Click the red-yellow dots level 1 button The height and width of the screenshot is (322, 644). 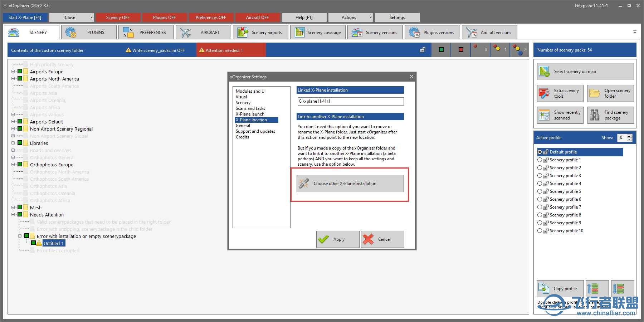tap(500, 50)
